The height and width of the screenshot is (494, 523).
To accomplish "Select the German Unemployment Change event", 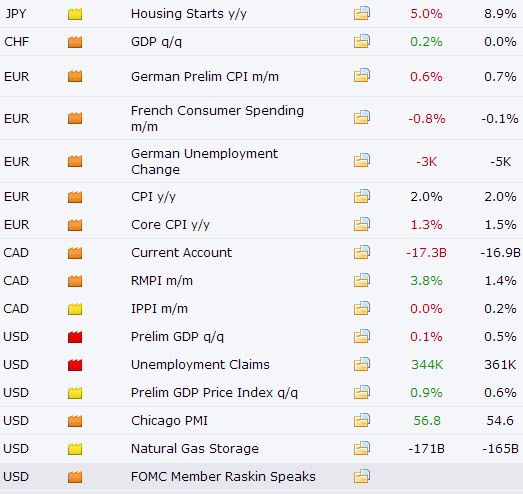I will [204, 161].
